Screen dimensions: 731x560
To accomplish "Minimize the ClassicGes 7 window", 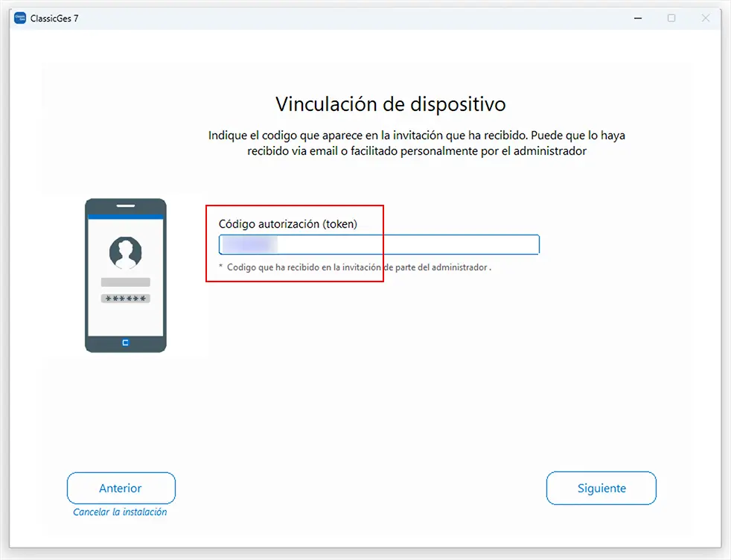I will click(638, 18).
